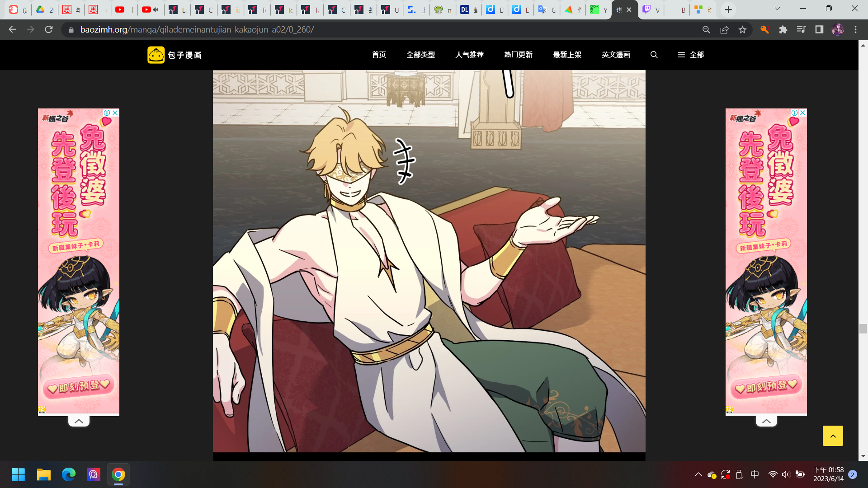Click the scrollbar down arrow
This screenshot has width=868, height=488.
point(863,456)
